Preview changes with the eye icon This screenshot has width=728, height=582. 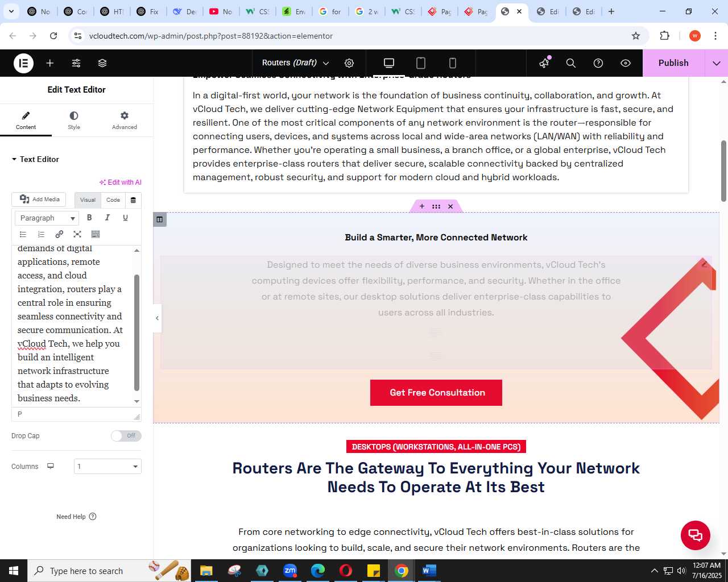coord(626,63)
